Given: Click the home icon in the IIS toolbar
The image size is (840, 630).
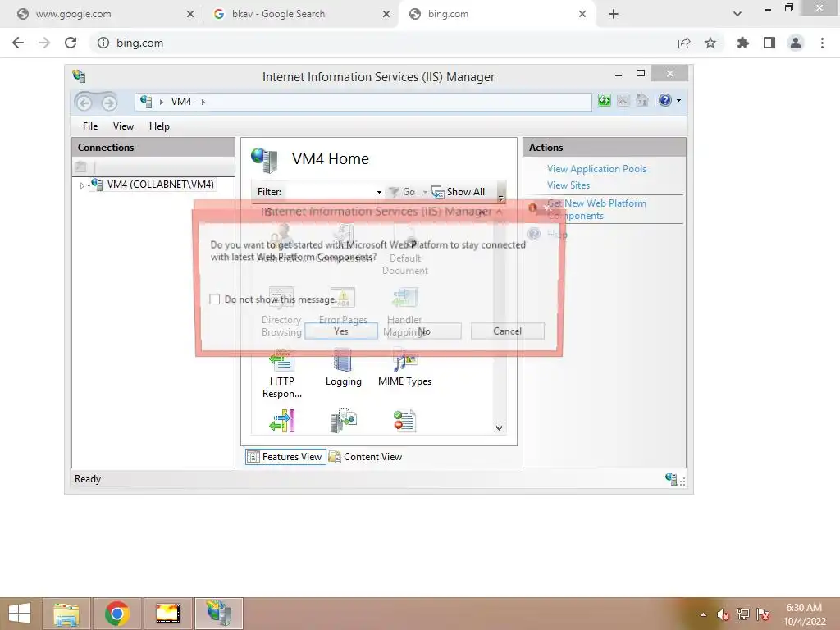Looking at the screenshot, I should [641, 100].
